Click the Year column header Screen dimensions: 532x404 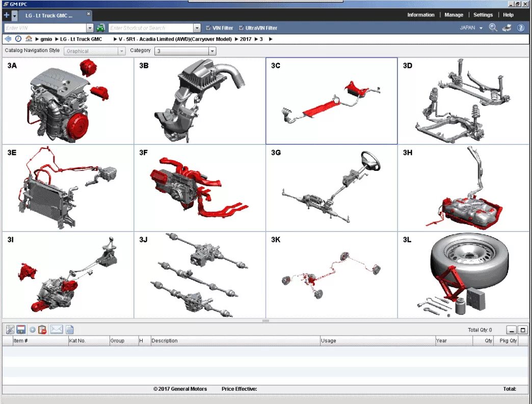pos(454,341)
